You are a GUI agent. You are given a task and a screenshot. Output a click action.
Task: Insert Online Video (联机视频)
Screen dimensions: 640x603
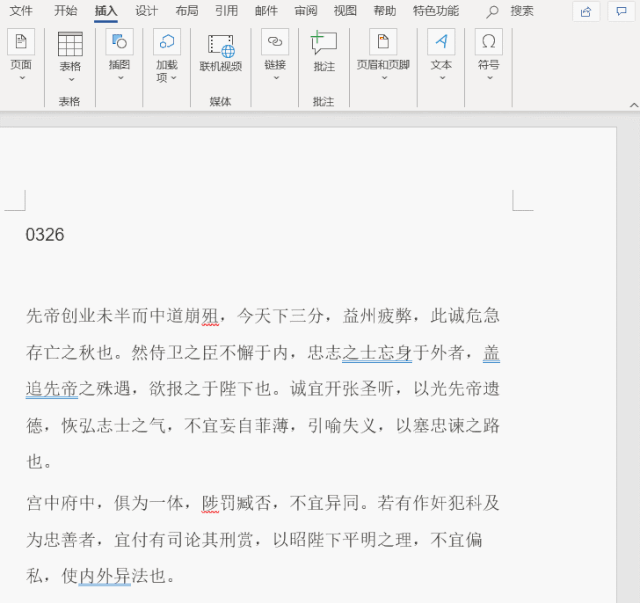220,46
